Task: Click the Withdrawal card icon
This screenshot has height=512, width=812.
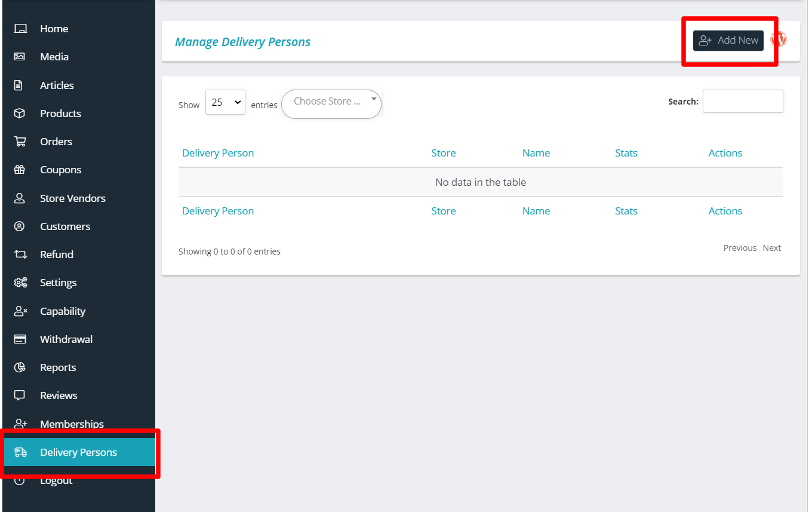Action: [20, 339]
